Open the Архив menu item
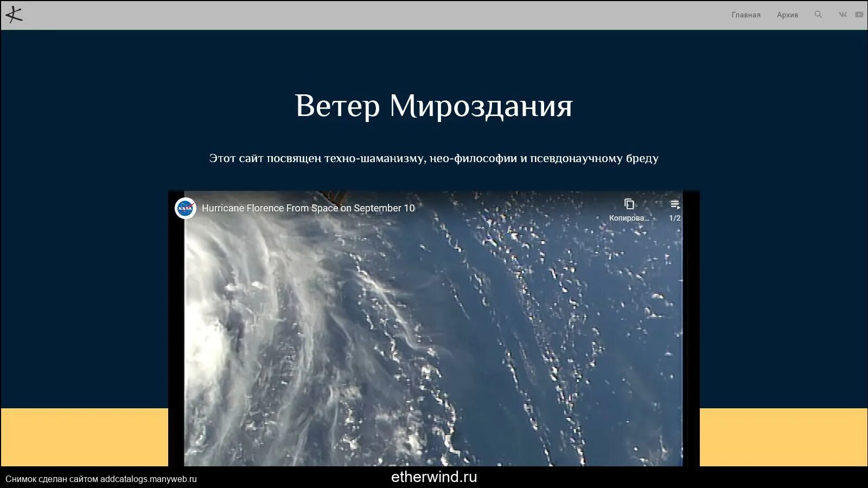 787,15
